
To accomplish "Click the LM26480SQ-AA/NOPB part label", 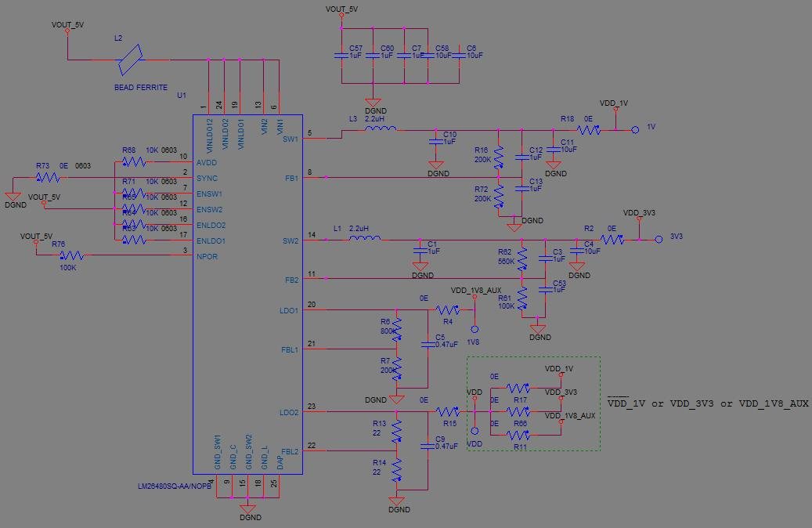I will pos(175,486).
